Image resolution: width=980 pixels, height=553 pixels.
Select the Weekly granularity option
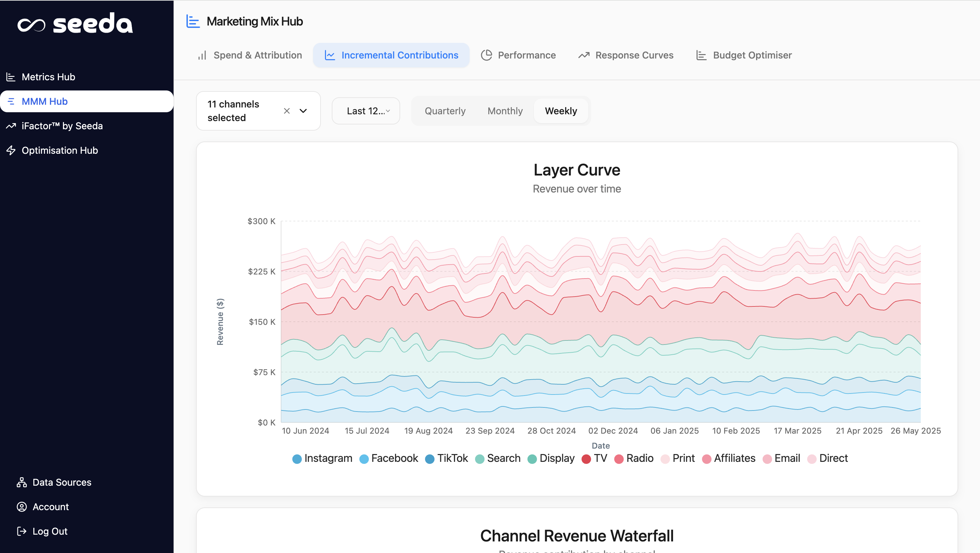point(561,111)
